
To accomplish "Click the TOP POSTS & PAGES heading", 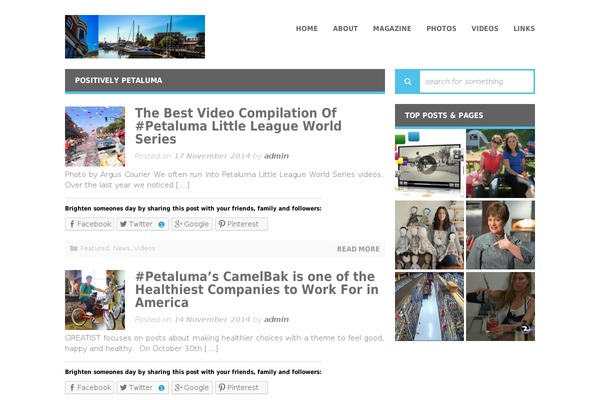I will point(444,115).
